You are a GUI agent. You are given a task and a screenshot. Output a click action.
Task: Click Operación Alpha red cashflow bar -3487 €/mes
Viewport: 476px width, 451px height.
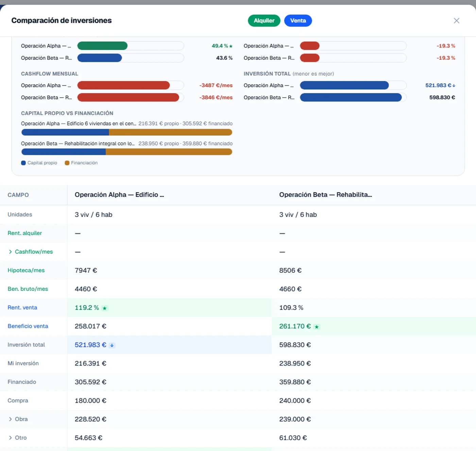coord(123,85)
